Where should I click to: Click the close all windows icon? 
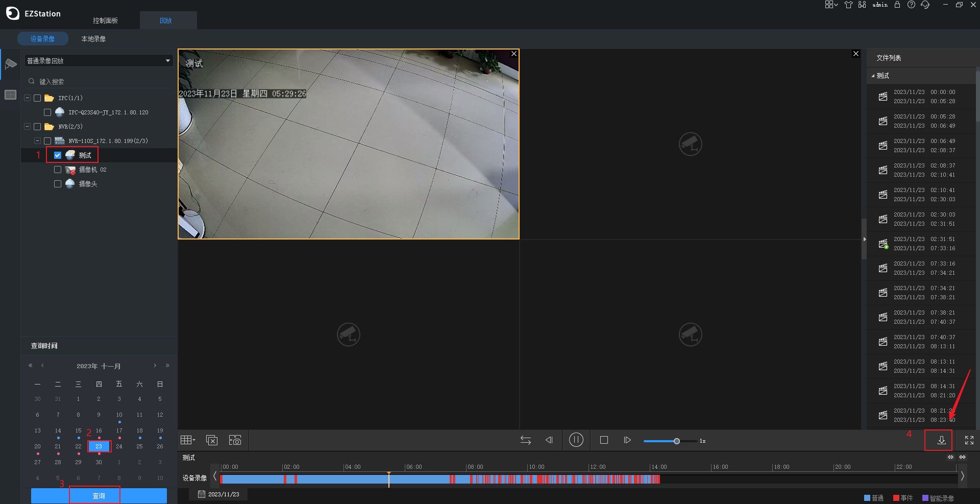tap(211, 440)
